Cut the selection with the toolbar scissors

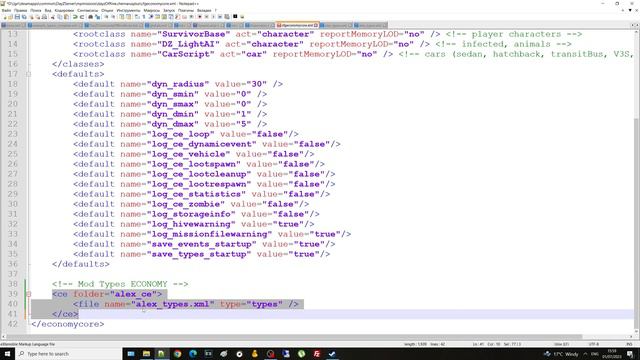tap(52, 17)
